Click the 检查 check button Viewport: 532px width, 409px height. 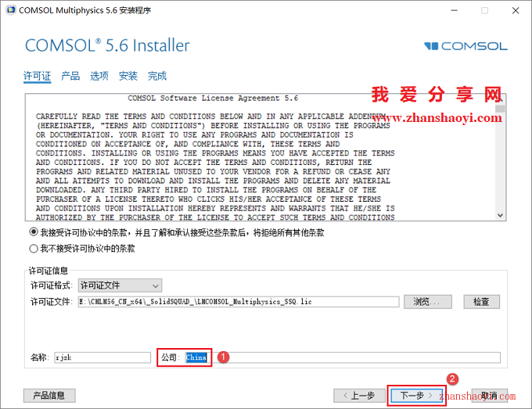tap(481, 302)
